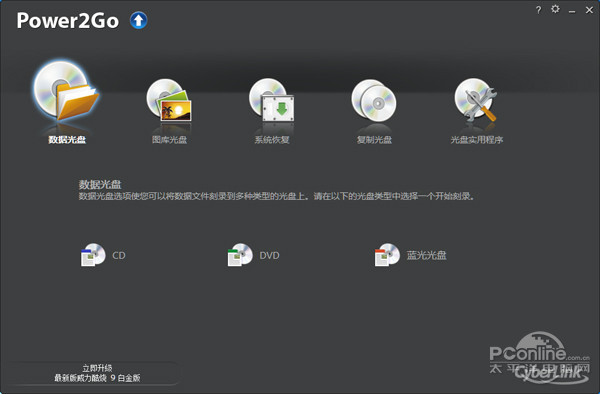Open the 图库光盘 photo gallery disc icon
The height and width of the screenshot is (394, 600).
point(169,100)
